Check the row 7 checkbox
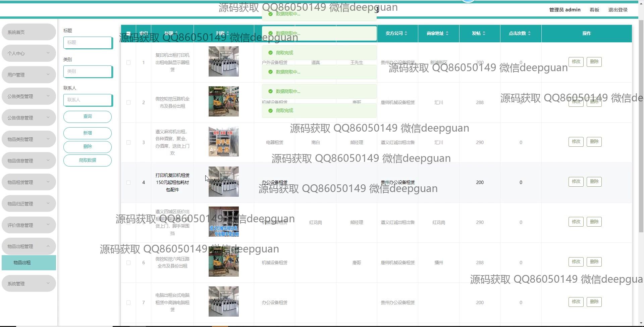 point(128,302)
